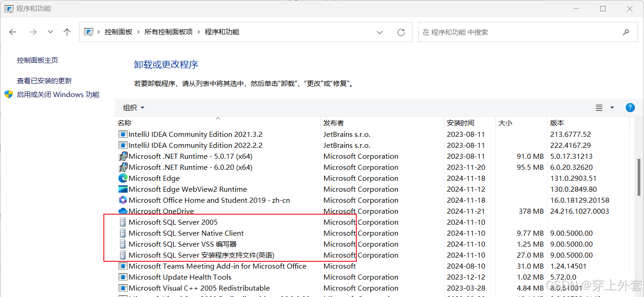This screenshot has width=644, height=297.
Task: Click the view options list icon
Action: click(599, 108)
